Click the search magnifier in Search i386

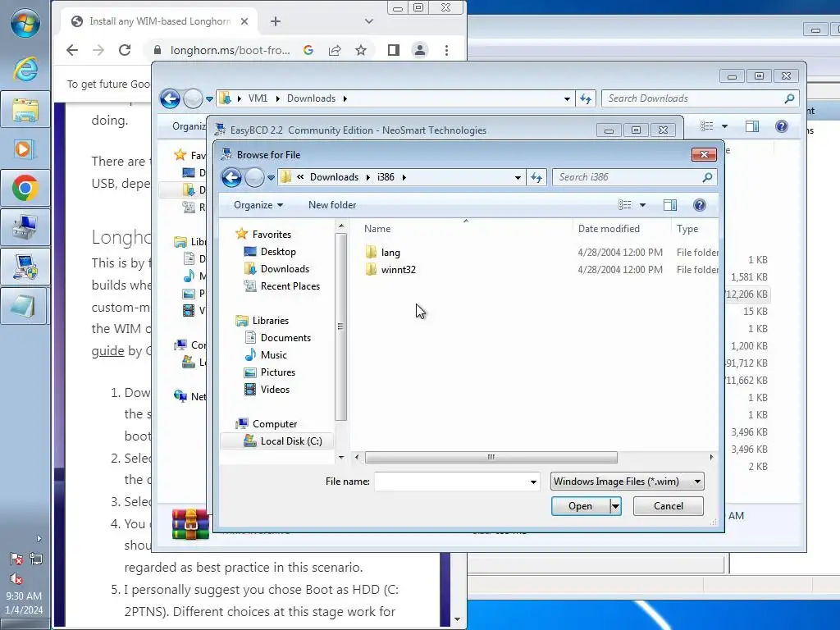click(707, 177)
